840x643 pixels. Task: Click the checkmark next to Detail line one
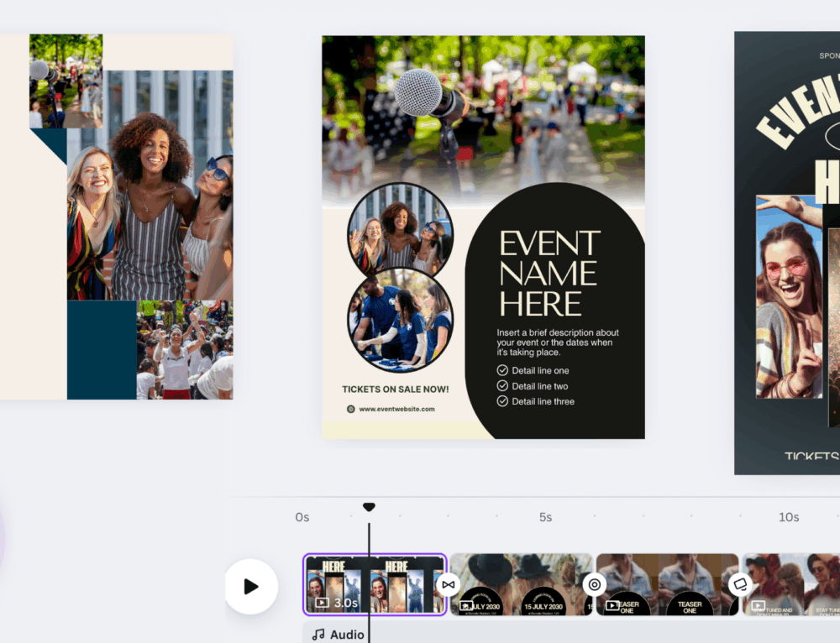tap(502, 370)
